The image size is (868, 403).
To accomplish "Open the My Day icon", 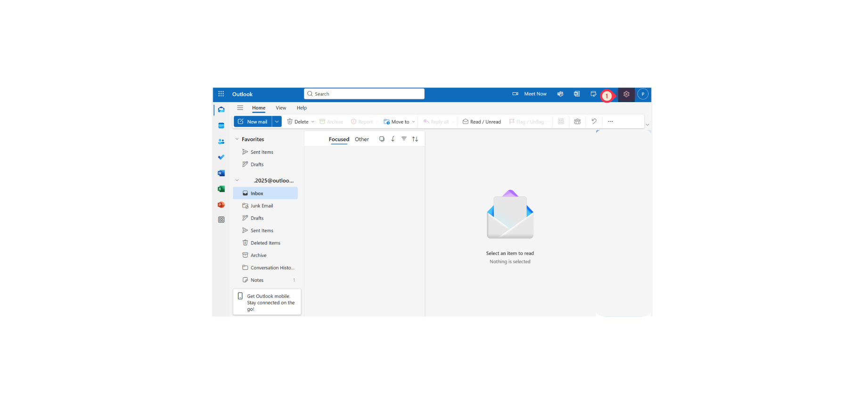I will 593,94.
